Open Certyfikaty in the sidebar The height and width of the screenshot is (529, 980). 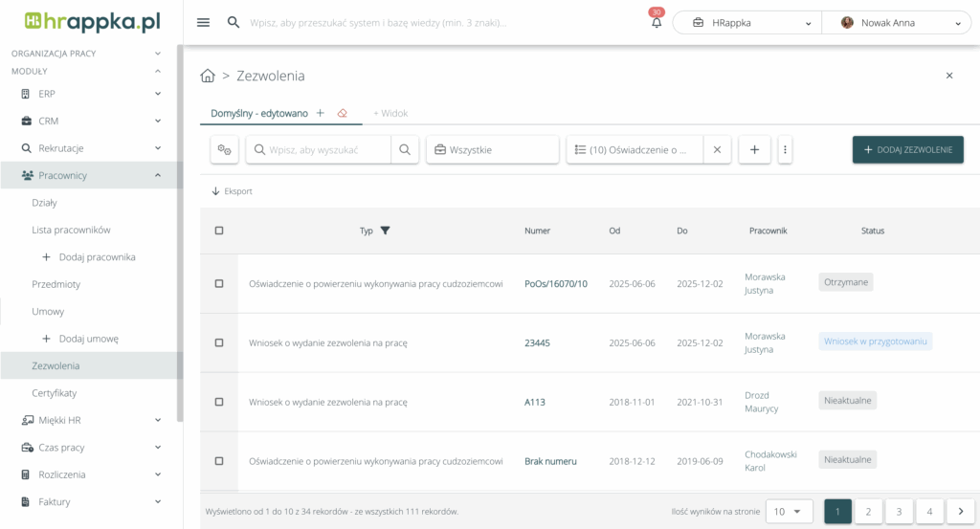click(55, 393)
